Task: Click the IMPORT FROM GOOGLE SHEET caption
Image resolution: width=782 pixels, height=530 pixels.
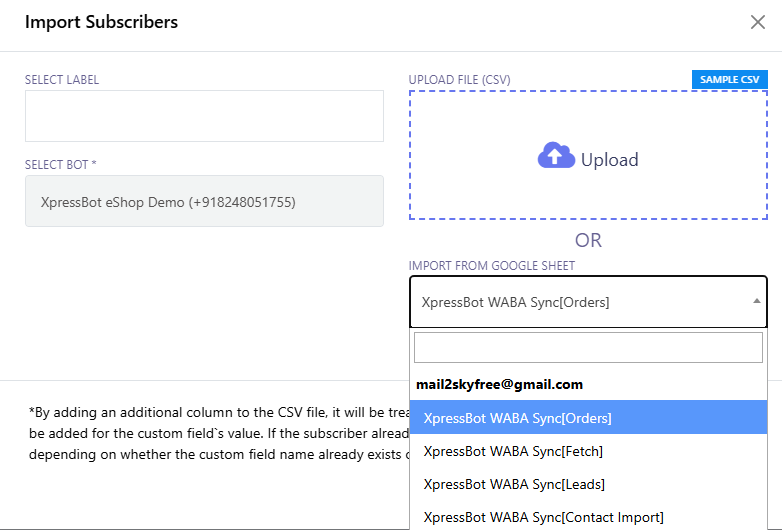Action: click(491, 266)
